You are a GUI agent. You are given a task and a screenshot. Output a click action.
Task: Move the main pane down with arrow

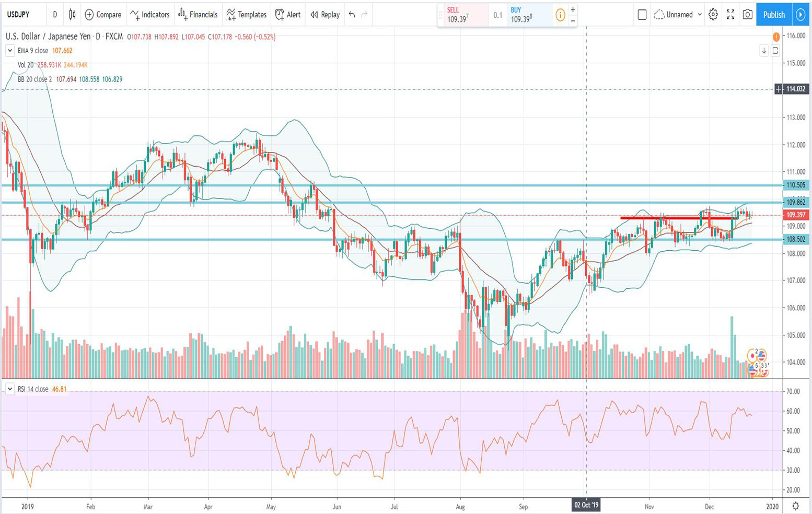[764, 51]
